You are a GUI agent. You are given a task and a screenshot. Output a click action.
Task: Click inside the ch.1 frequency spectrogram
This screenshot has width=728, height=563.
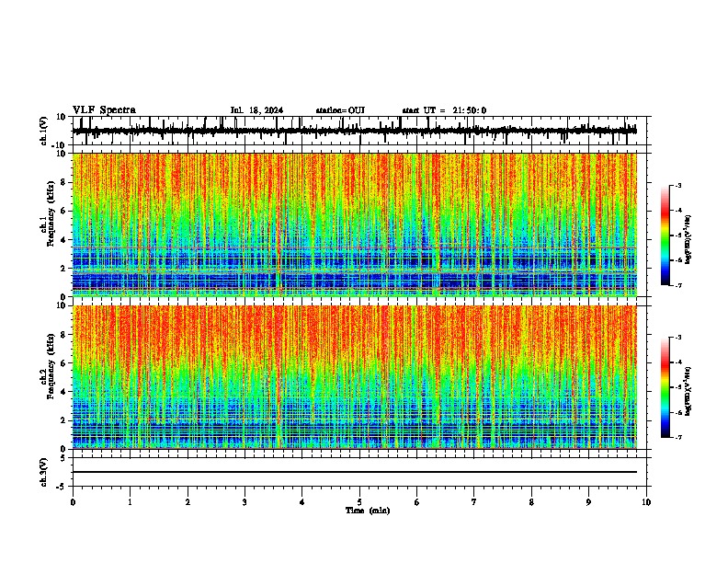point(355,224)
